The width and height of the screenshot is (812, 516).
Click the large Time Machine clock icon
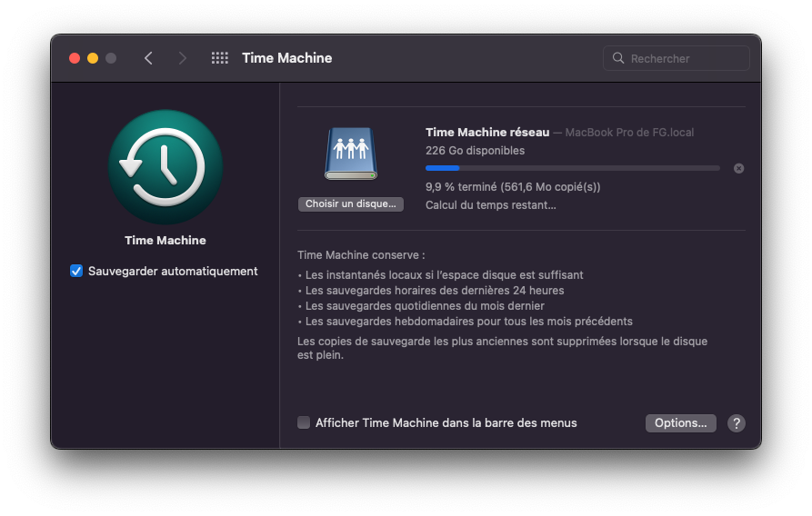pyautogui.click(x=165, y=167)
